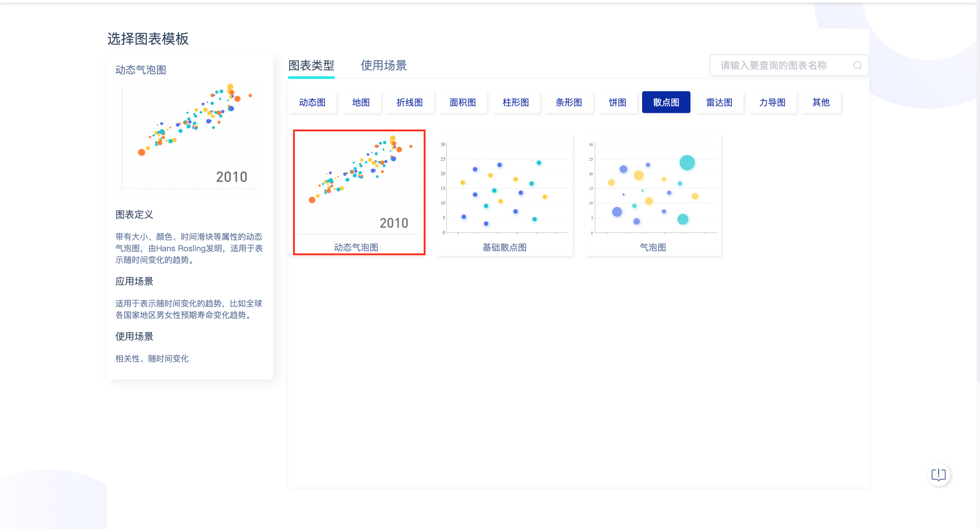Select the 雷达图 chart category

(x=719, y=102)
